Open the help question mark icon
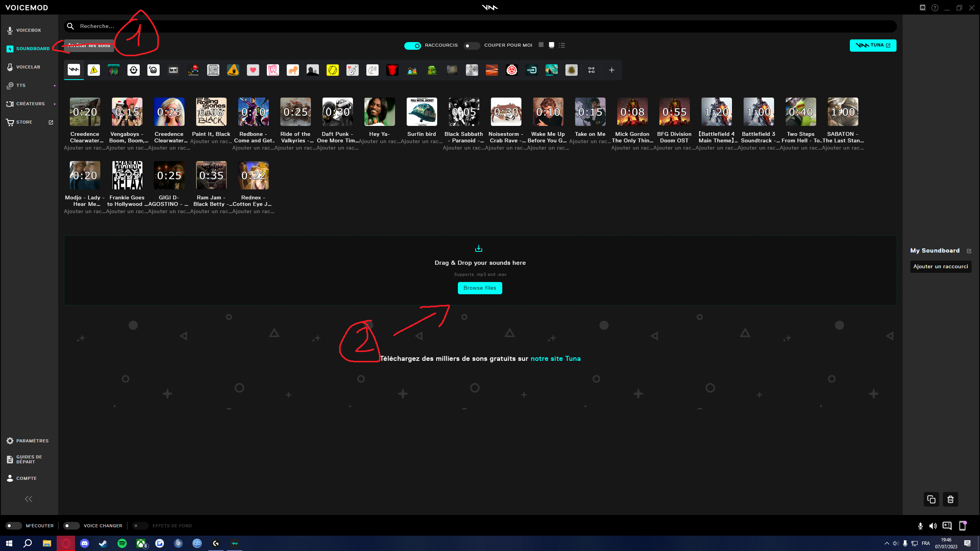The width and height of the screenshot is (980, 551). coord(935,8)
